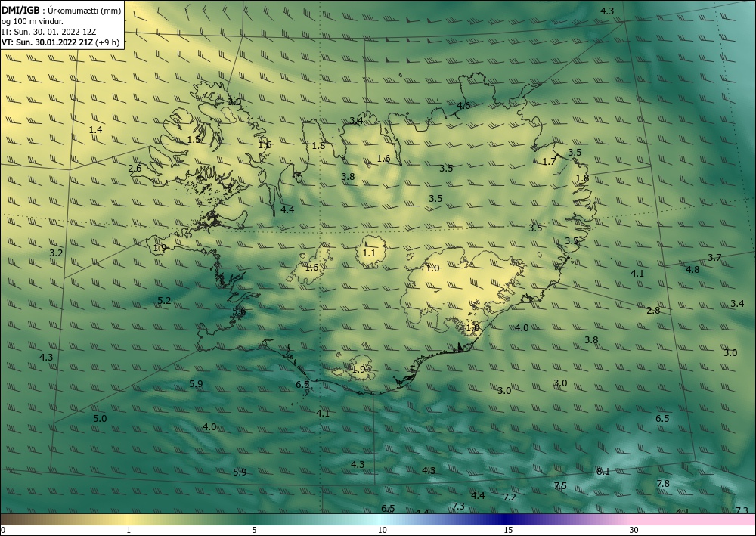Click the 5.0 value on the map
This screenshot has height=536, width=756.
pyautogui.click(x=100, y=418)
